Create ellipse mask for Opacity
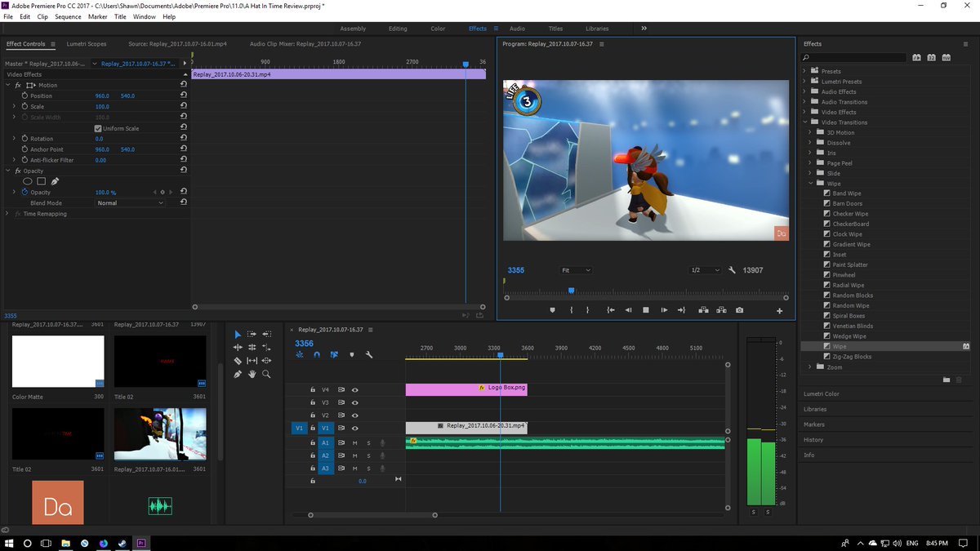980x551 pixels. 28,181
